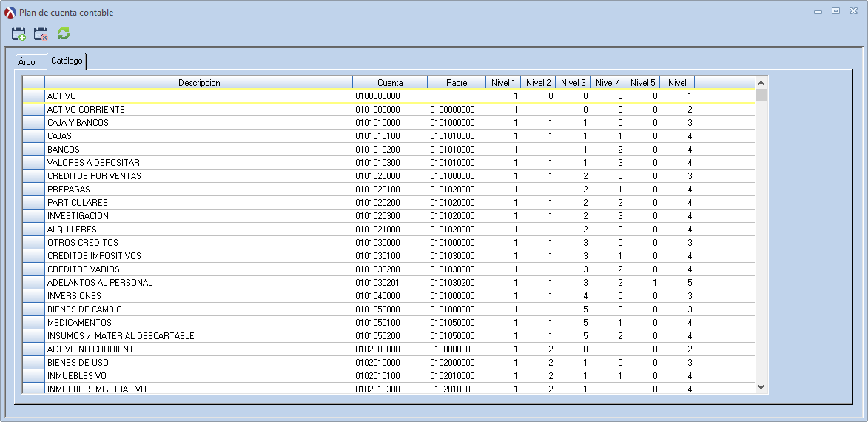This screenshot has width=868, height=422.
Task: Switch to the Árbol tab
Action: pos(27,62)
